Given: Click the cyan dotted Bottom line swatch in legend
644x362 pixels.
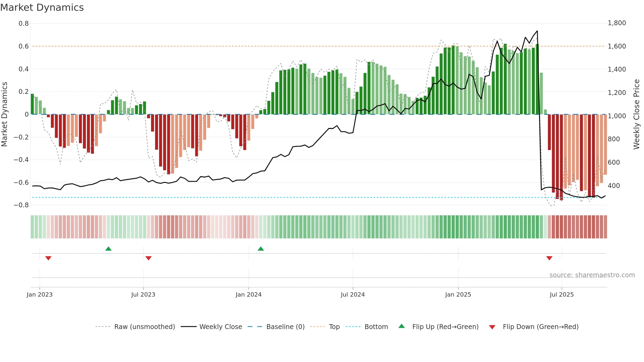Looking at the screenshot, I should coord(353,327).
